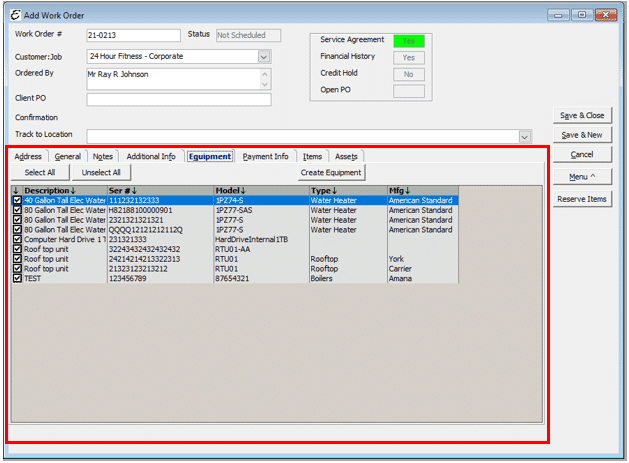Sort the equipment table by Model column
The width and height of the screenshot is (629, 463).
(261, 190)
